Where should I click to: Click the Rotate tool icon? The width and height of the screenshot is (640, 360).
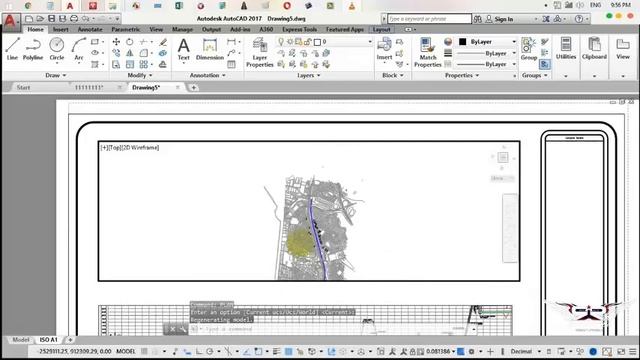[129, 42]
